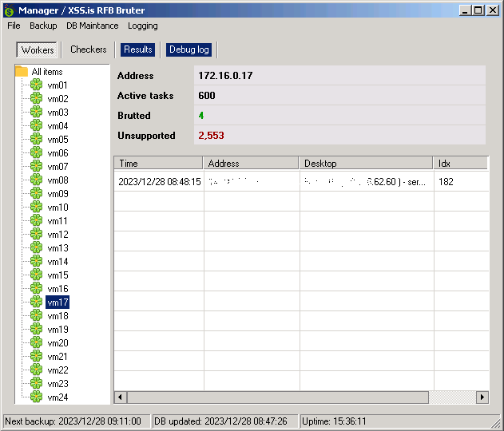
Task: Click the DB updated status bar entry
Action: point(225,421)
